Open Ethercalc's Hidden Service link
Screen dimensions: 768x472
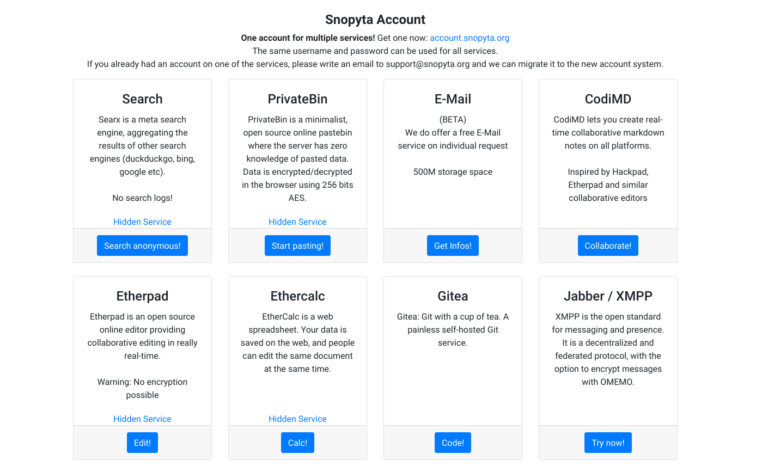pos(297,419)
